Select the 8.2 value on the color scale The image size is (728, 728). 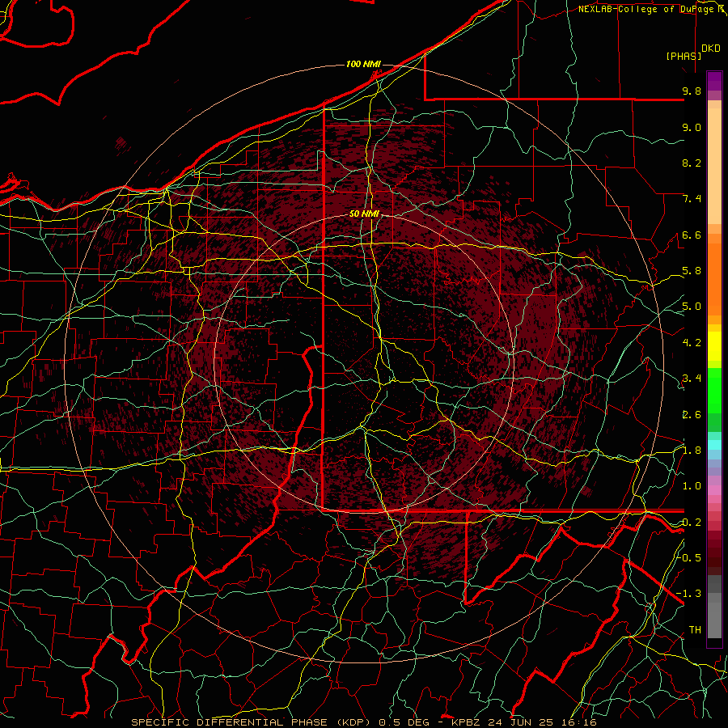[692, 163]
